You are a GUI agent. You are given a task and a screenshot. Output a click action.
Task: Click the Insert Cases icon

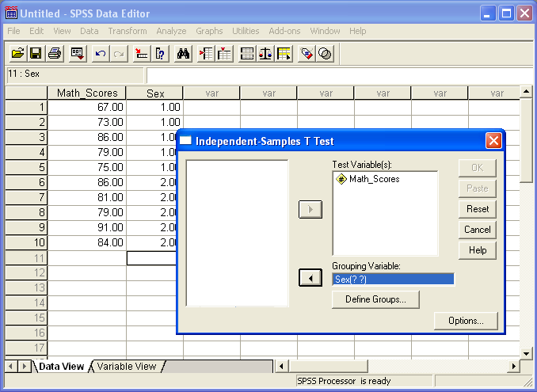point(206,54)
